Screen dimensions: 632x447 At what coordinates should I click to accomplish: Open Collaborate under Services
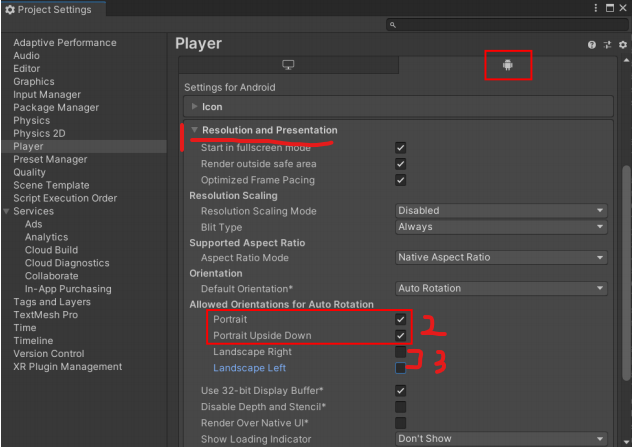[52, 276]
